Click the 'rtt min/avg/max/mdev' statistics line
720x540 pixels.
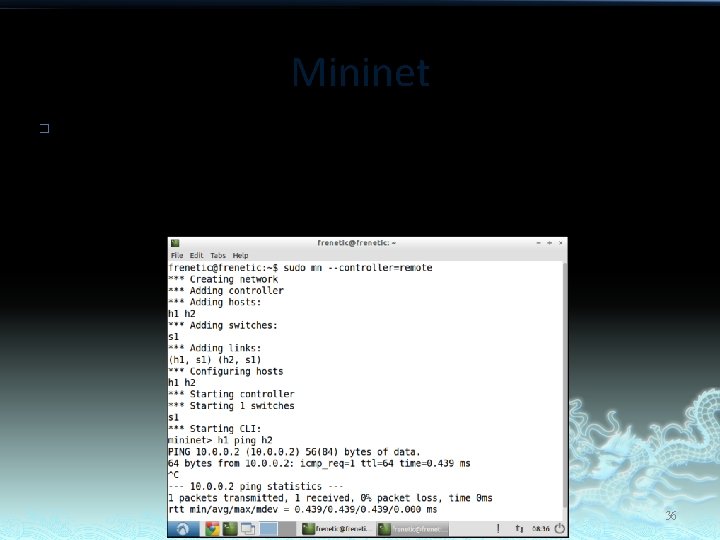click(303, 510)
